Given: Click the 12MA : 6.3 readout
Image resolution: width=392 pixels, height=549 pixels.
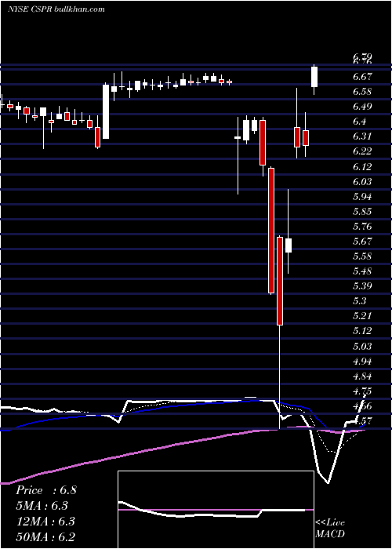Looking at the screenshot, I should click(x=45, y=522).
